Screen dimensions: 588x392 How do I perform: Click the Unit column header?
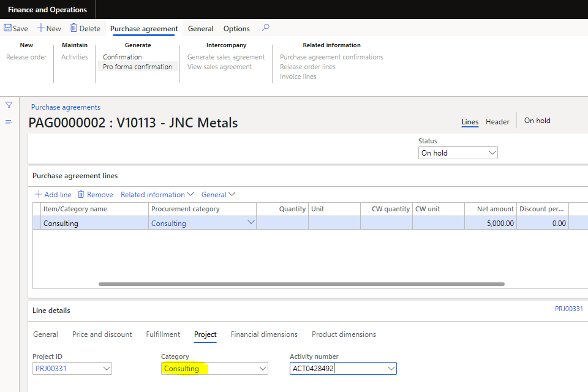[334, 209]
